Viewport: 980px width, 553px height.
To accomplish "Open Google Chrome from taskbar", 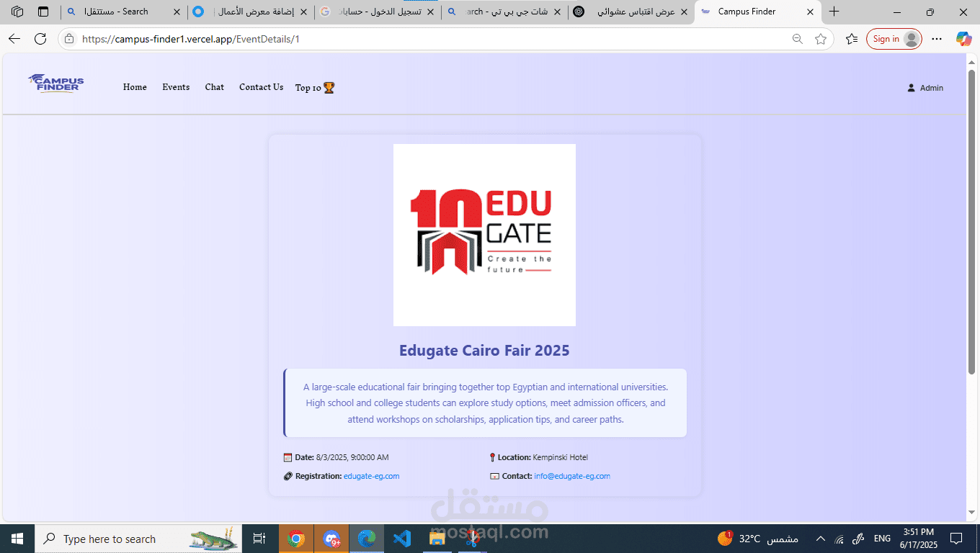I will (x=295, y=539).
